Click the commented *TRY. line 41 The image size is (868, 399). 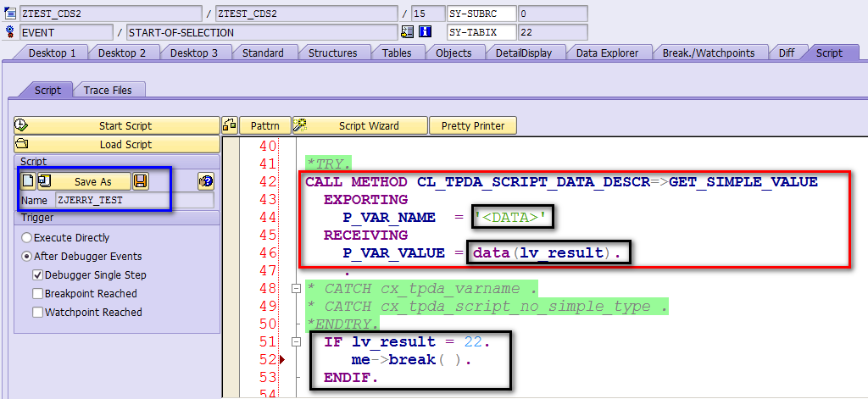330,163
